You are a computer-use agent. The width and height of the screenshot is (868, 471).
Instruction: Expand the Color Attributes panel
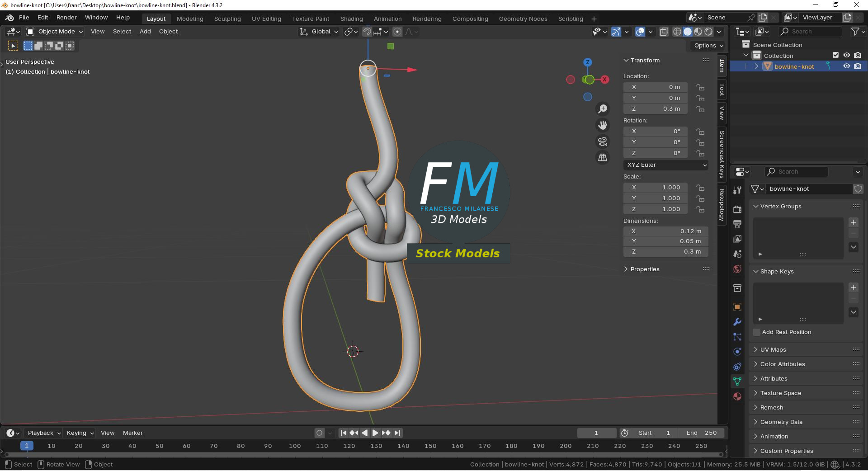point(755,364)
